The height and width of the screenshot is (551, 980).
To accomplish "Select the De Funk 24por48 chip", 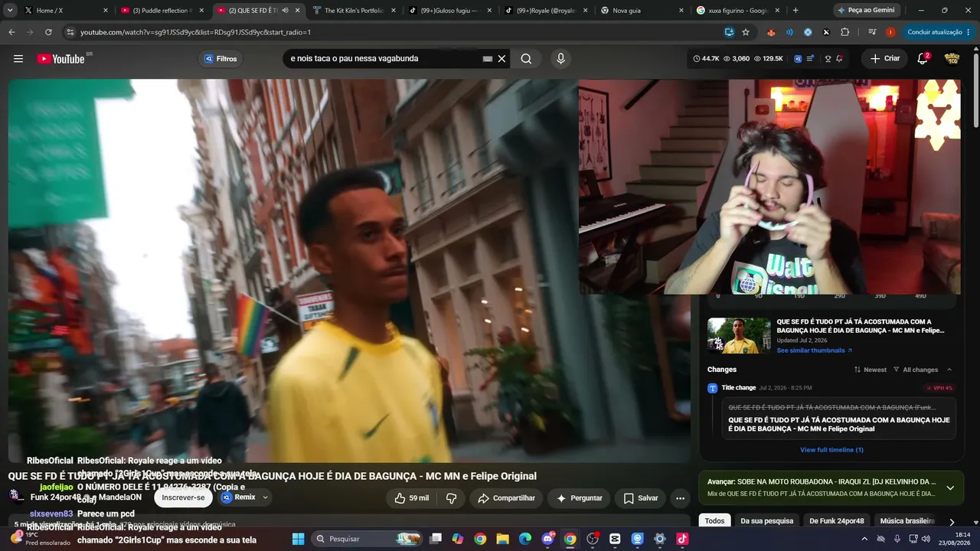I will tap(836, 521).
